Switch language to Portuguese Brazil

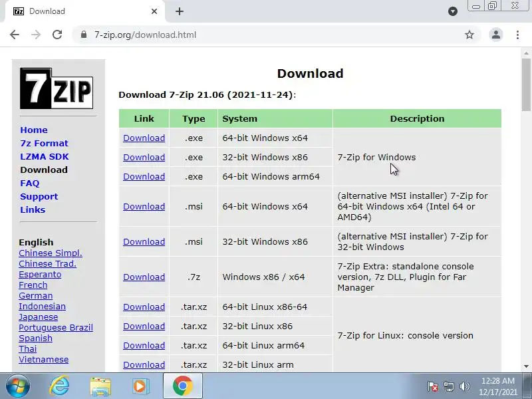click(x=56, y=328)
